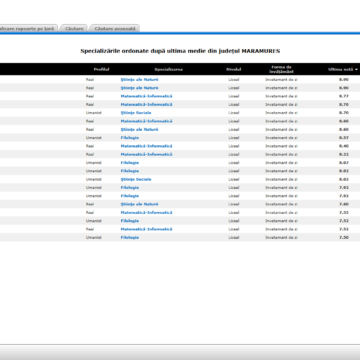Select Umanist cell in the 8.57 row
The width and height of the screenshot is (360, 360).
coord(94,138)
